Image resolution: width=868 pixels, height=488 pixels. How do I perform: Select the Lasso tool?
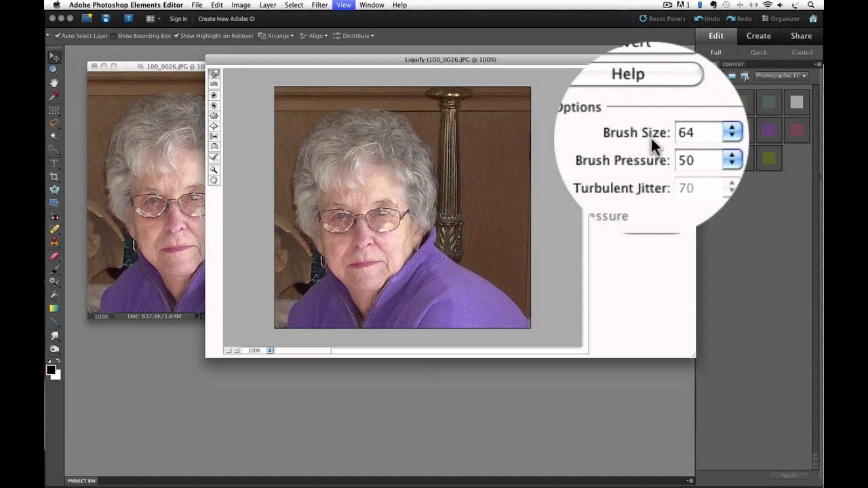[x=54, y=123]
